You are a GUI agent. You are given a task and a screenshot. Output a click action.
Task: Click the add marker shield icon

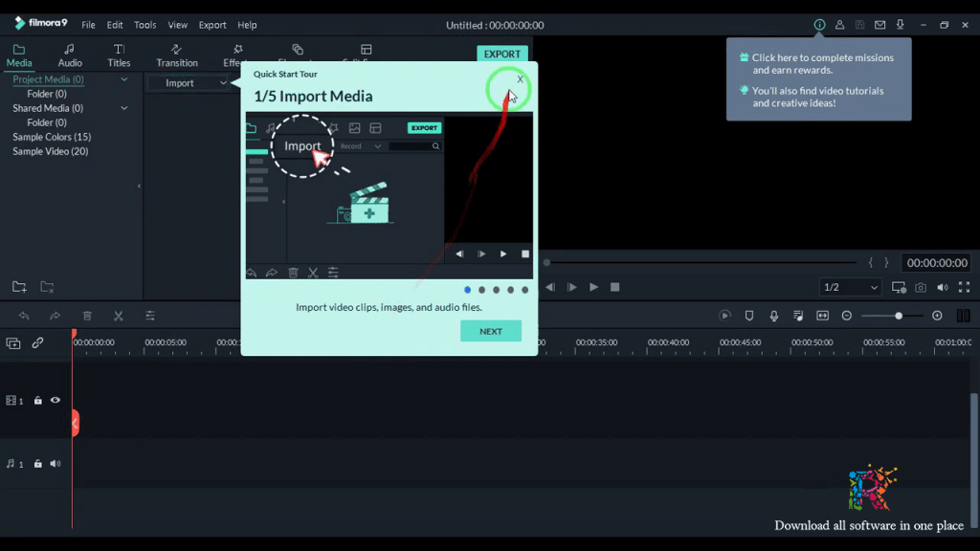pyautogui.click(x=749, y=316)
